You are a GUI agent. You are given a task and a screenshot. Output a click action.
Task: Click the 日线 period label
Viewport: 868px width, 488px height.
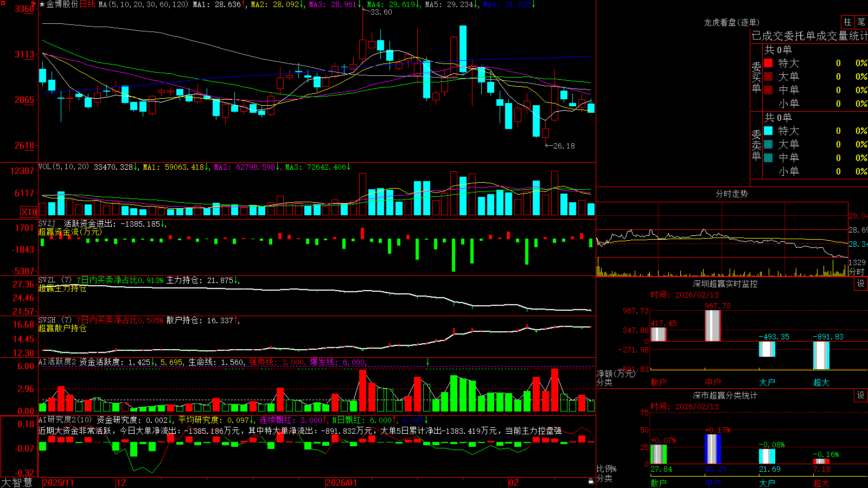pos(87,4)
